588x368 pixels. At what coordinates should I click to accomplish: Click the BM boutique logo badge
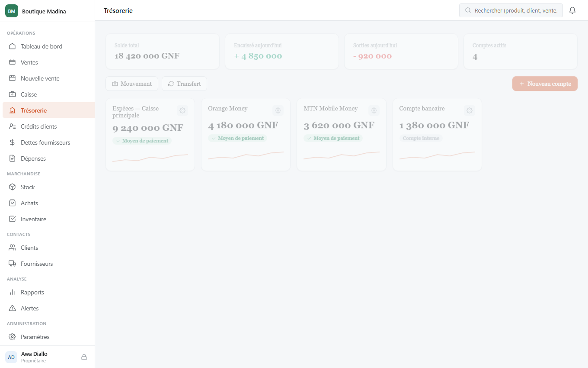coord(12,11)
